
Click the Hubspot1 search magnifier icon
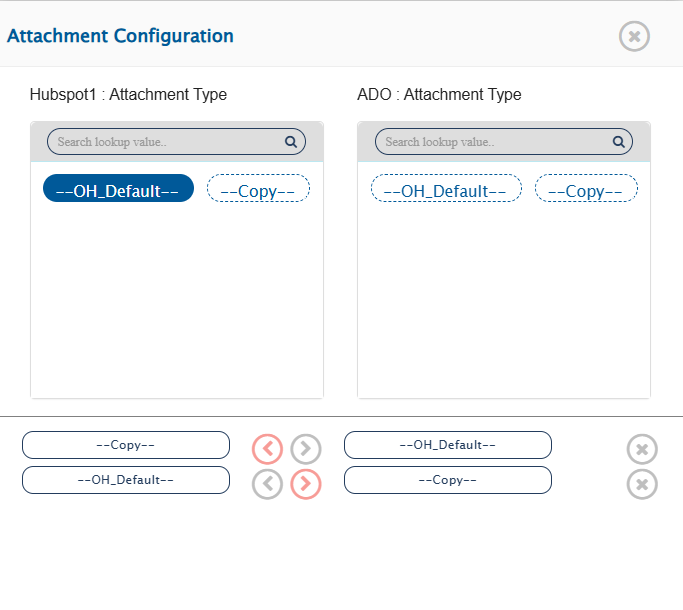tap(291, 142)
